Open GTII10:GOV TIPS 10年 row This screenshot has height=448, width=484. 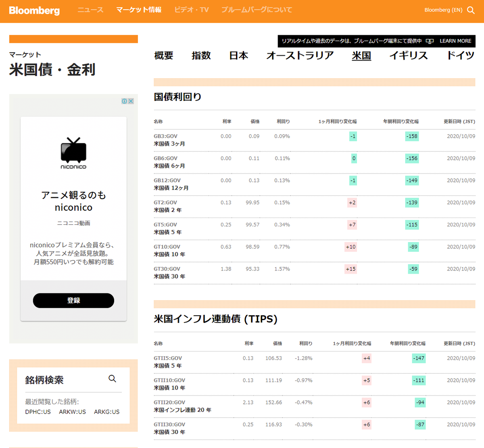point(315,385)
